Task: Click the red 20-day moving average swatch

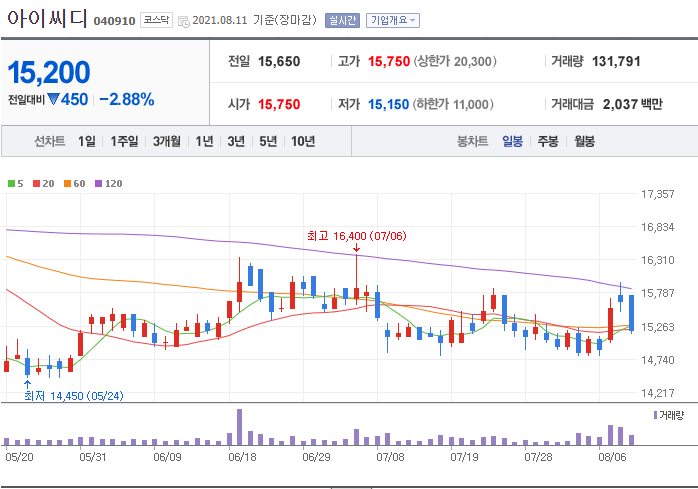Action: pyautogui.click(x=37, y=183)
